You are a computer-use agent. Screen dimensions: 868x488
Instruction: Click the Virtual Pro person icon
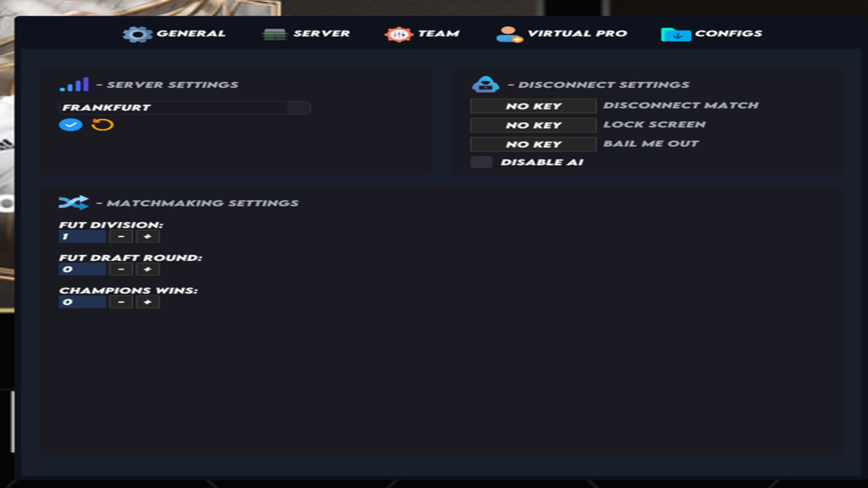click(509, 34)
